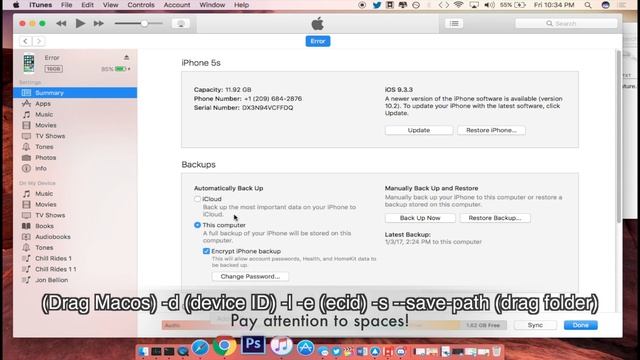Image resolution: width=640 pixels, height=360 pixels.
Task: Open the View menu
Action: [110, 5]
